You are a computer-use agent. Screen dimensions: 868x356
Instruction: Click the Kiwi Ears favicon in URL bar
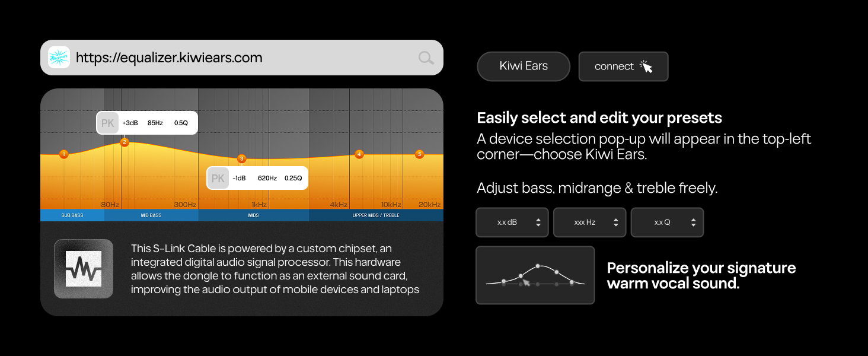tap(59, 58)
